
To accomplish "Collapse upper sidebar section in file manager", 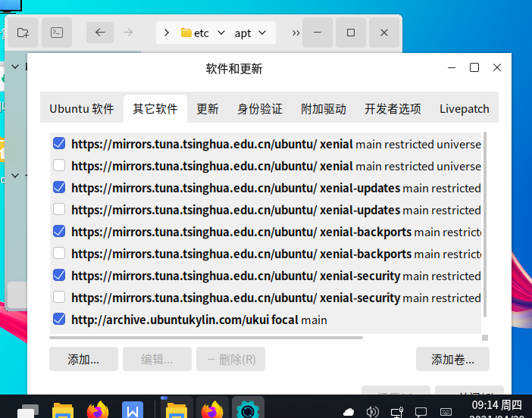I will pos(15,67).
